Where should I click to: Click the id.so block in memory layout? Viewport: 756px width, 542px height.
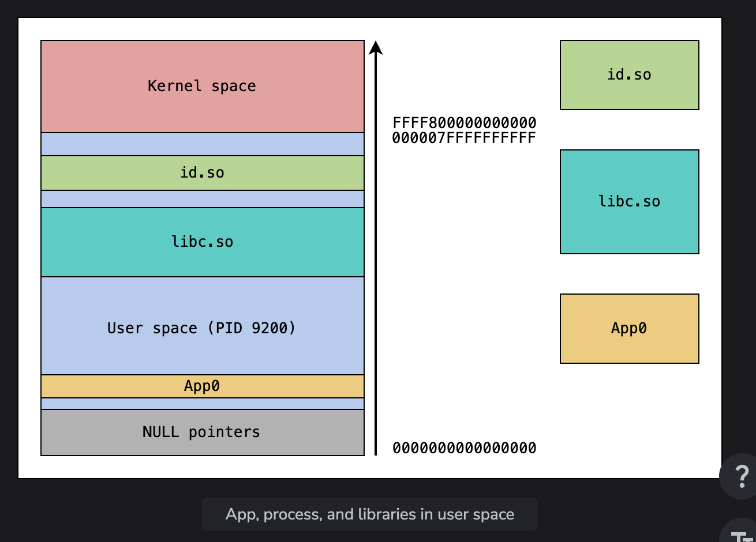click(203, 173)
